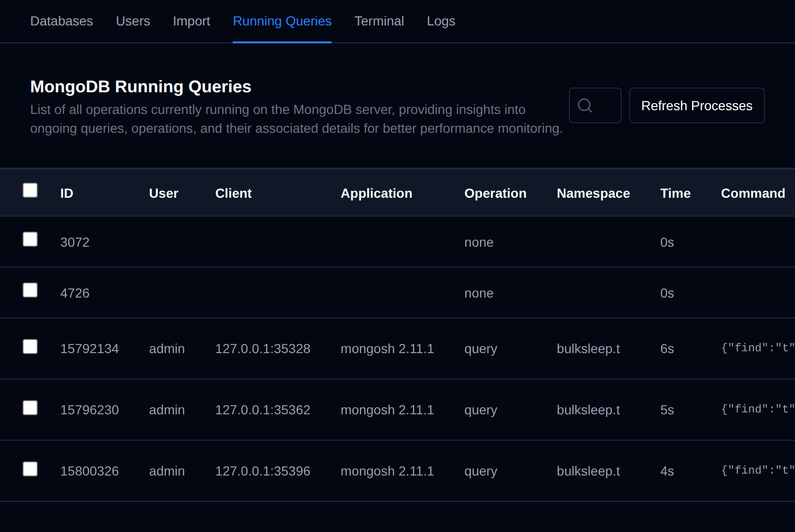Click the 6s time value
This screenshot has height=532, width=795.
pos(667,349)
